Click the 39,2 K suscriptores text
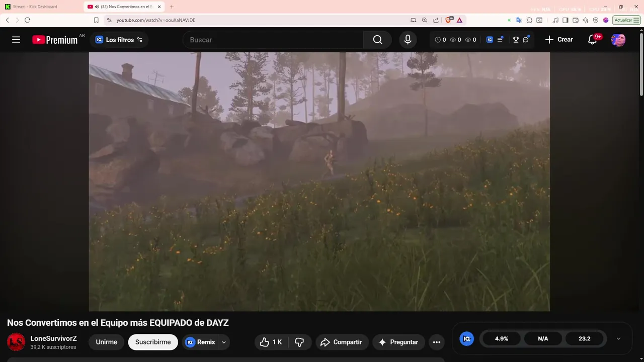This screenshot has width=644, height=362. click(53, 347)
